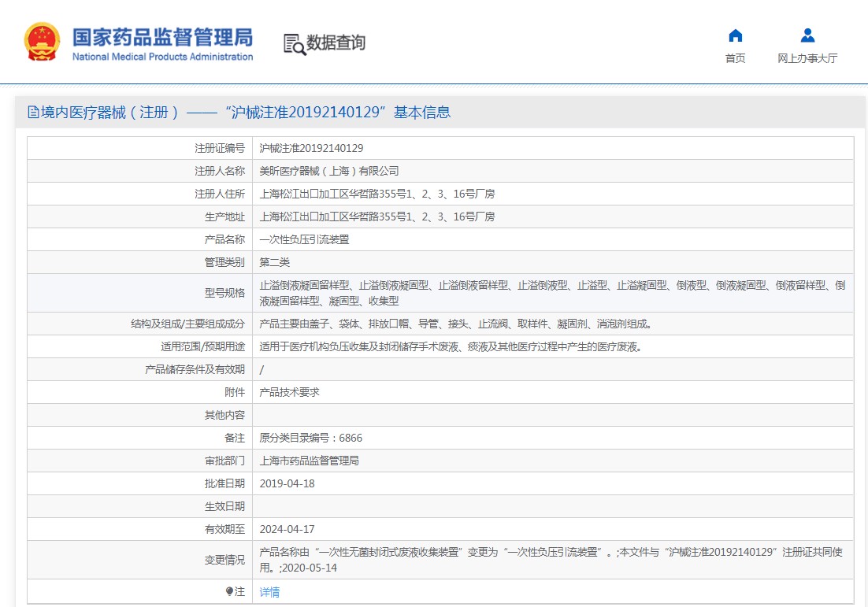868x607 pixels.
Task: Click registration number value 沪械注准20192140129 in the table
Action: (311, 148)
